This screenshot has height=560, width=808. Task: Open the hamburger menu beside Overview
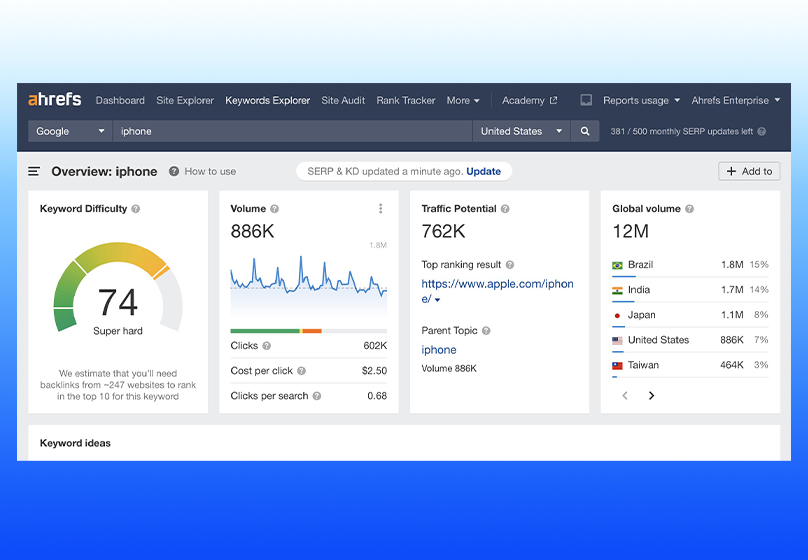click(34, 172)
